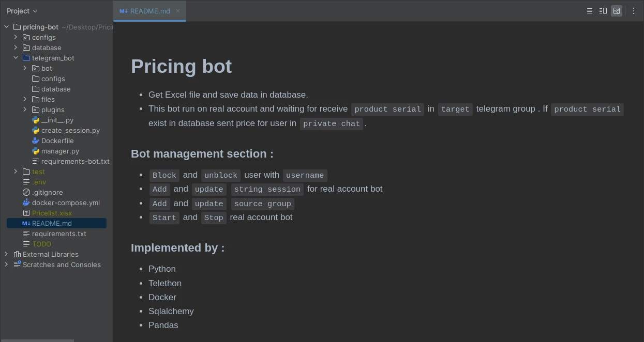
Task: Select editor and preview split view icon
Action: point(603,11)
